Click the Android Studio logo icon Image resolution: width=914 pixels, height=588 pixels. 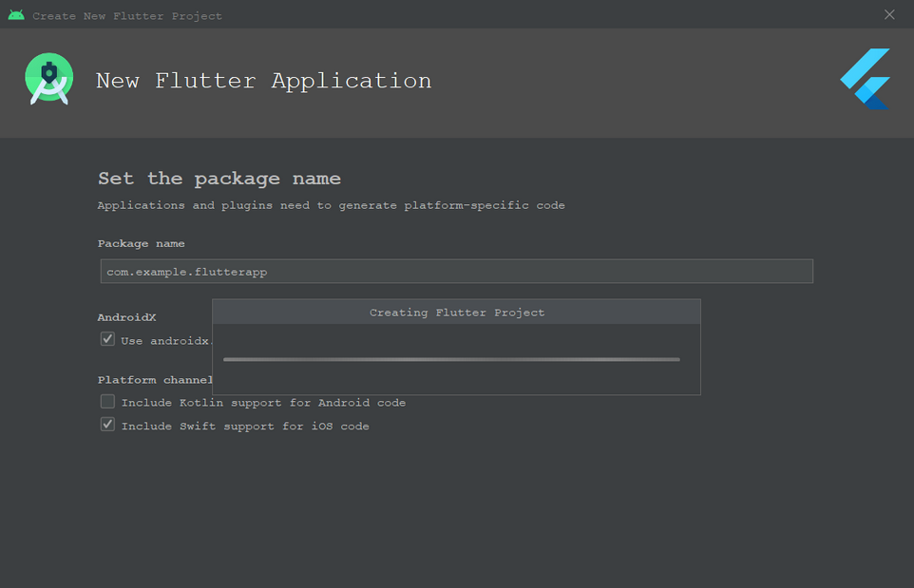pyautogui.click(x=49, y=79)
